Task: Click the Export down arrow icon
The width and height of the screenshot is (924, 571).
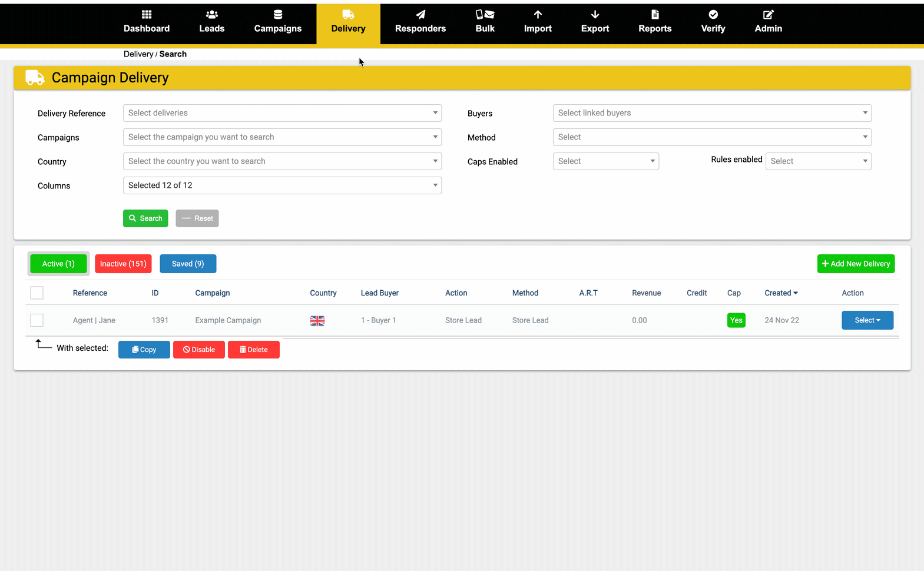Action: tap(595, 14)
